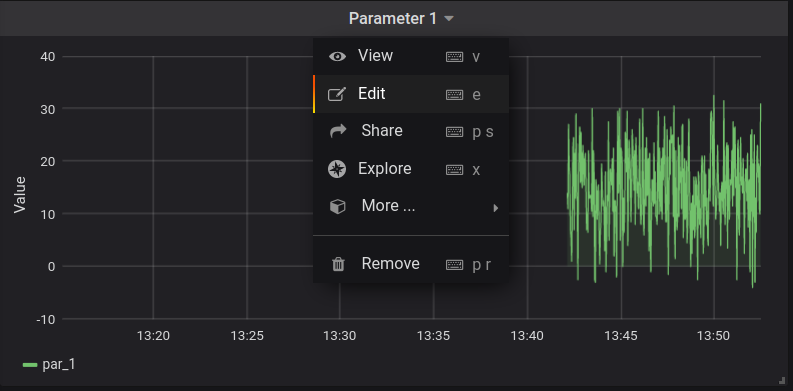793x391 pixels.
Task: Click the View menu label
Action: [x=375, y=56]
